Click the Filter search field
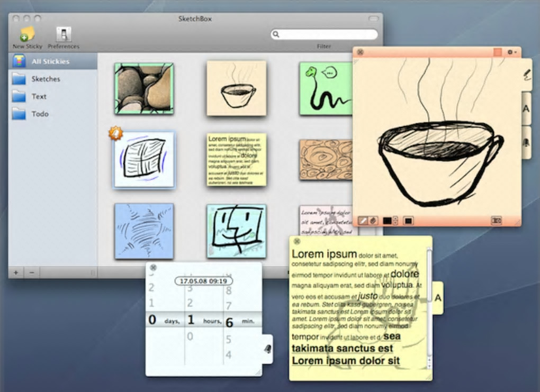This screenshot has width=540, height=392. 324,34
